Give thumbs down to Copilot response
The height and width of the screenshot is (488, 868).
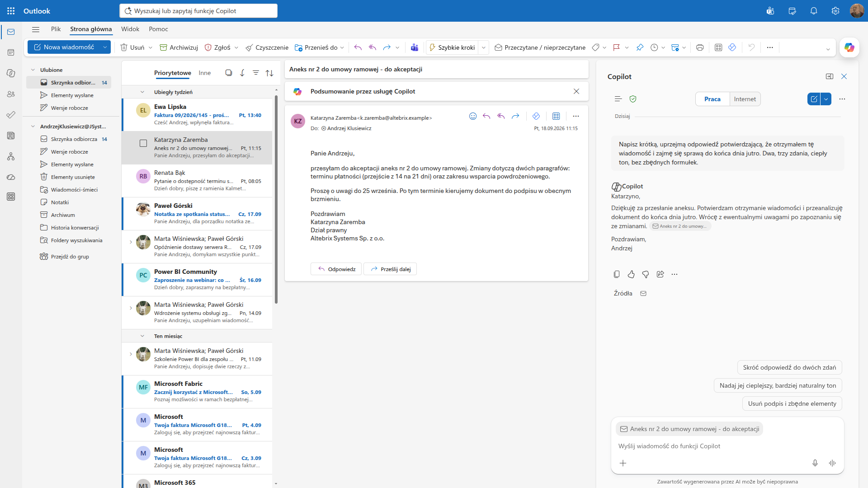tap(646, 274)
